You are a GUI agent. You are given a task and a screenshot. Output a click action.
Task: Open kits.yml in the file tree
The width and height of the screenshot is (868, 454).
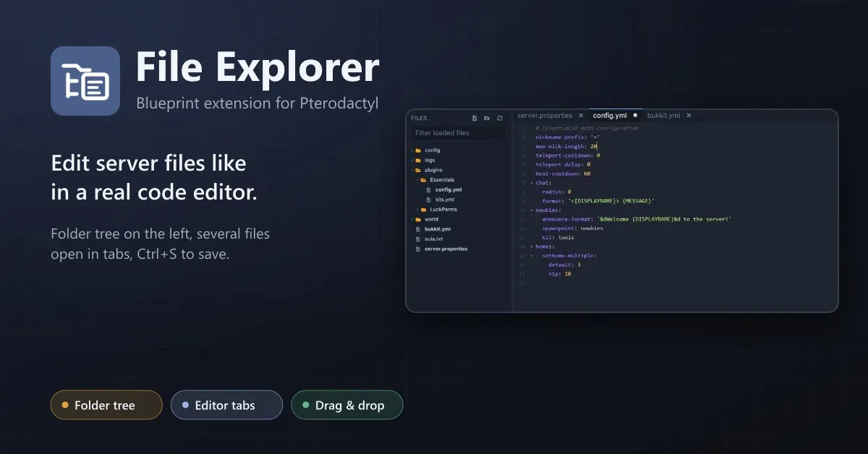(x=444, y=200)
